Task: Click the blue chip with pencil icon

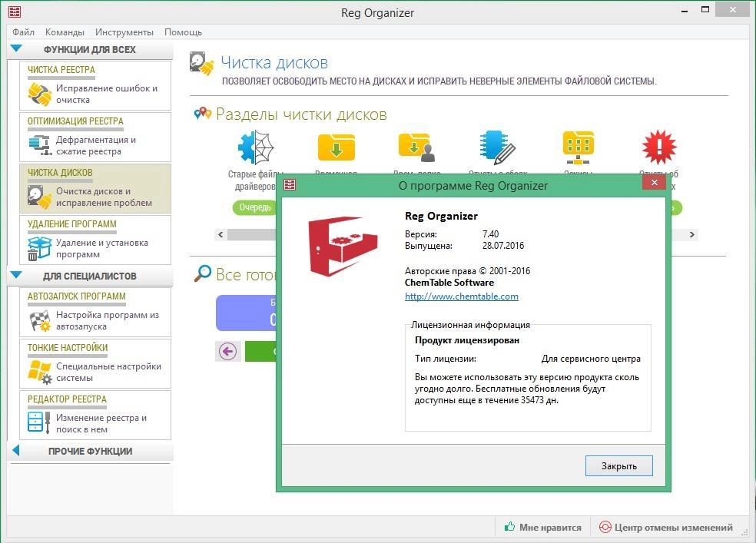Action: [x=498, y=147]
